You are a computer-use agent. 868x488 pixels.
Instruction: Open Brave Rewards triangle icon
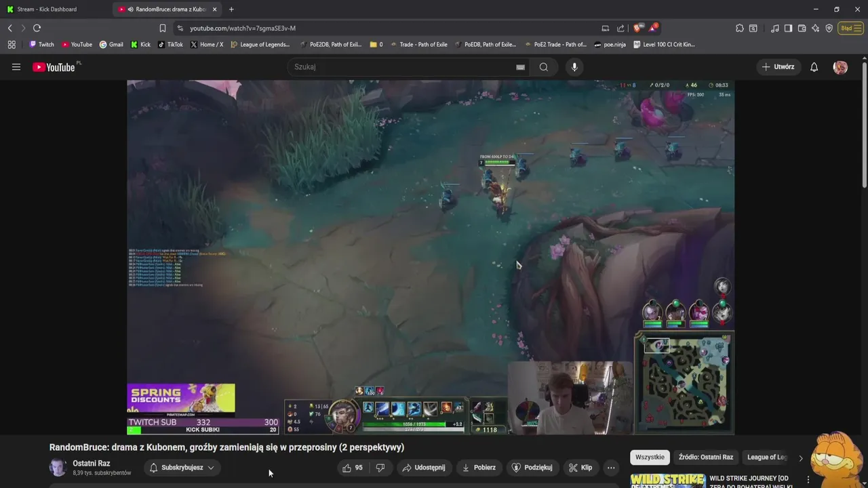point(652,28)
